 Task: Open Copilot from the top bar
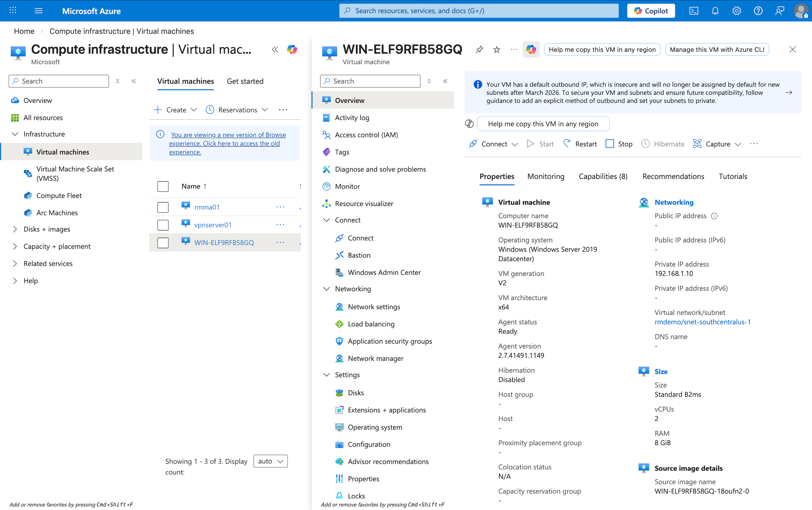650,10
